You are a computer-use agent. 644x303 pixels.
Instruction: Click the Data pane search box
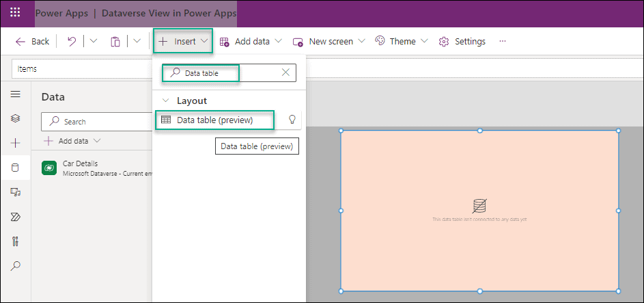click(96, 122)
